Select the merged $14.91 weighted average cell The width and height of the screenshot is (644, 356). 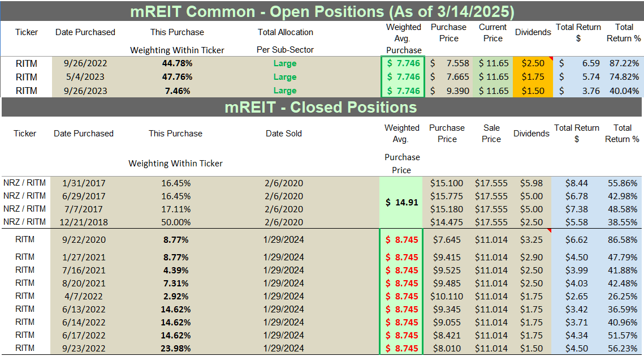tap(401, 202)
